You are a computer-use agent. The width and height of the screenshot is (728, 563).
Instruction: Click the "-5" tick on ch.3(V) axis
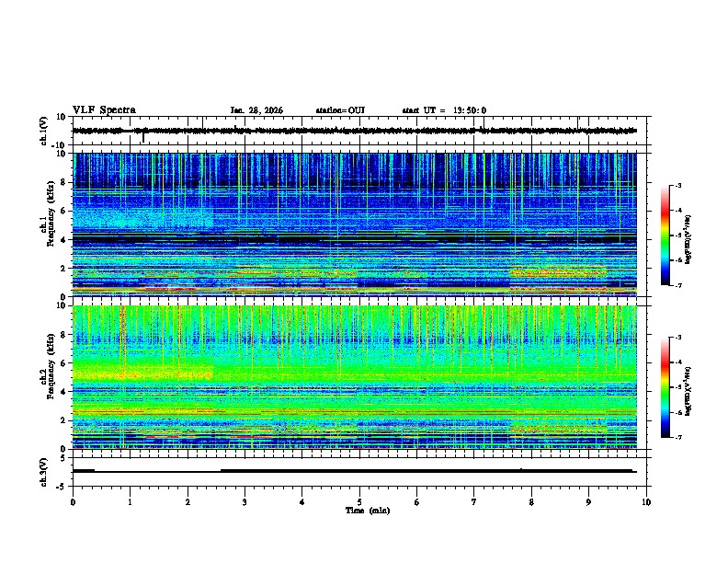[63, 487]
